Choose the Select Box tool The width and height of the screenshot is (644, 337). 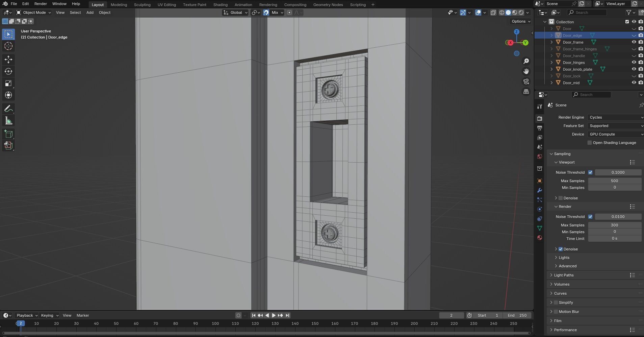8,34
